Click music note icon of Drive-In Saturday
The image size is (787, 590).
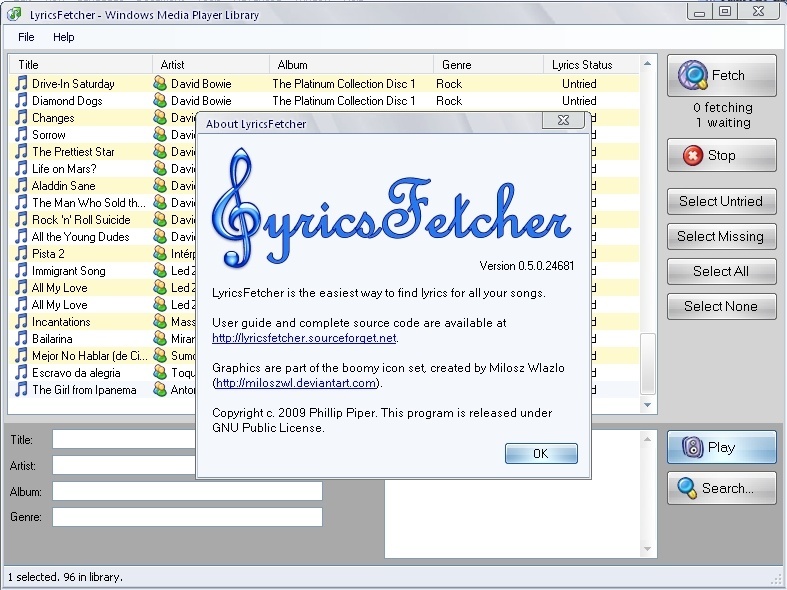21,83
